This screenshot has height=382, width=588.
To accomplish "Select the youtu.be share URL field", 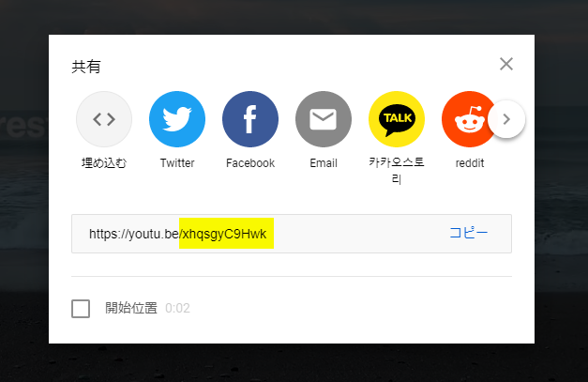I will [292, 234].
